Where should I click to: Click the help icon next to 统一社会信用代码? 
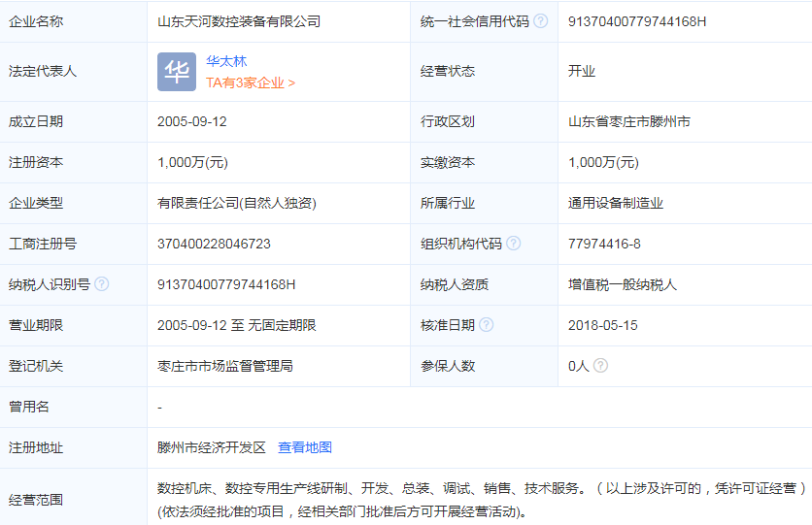point(541,20)
